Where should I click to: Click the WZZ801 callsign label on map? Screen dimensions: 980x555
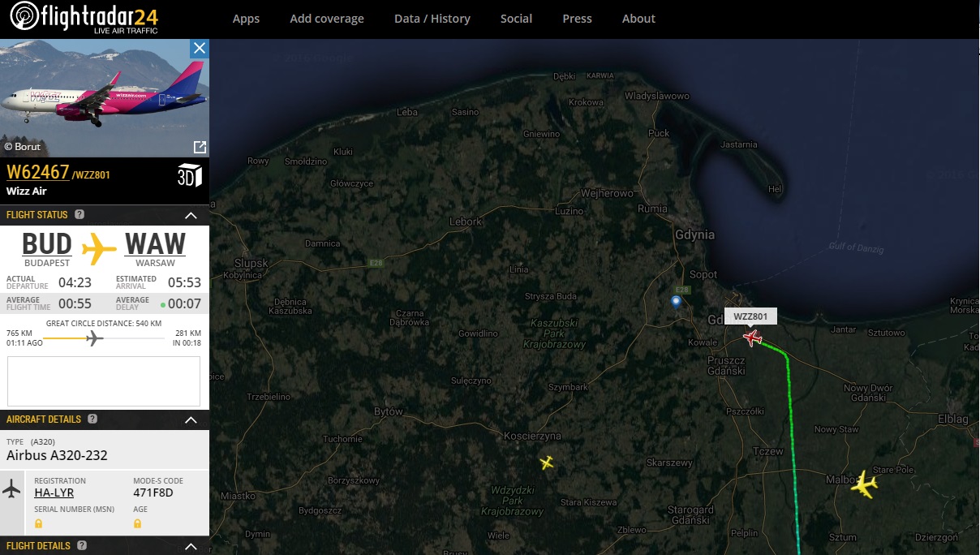751,316
